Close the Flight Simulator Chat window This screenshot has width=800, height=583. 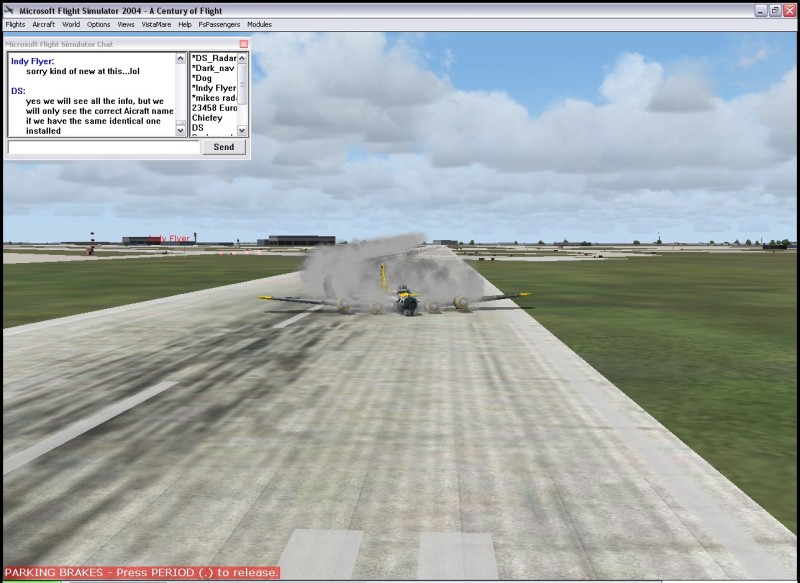coord(244,44)
